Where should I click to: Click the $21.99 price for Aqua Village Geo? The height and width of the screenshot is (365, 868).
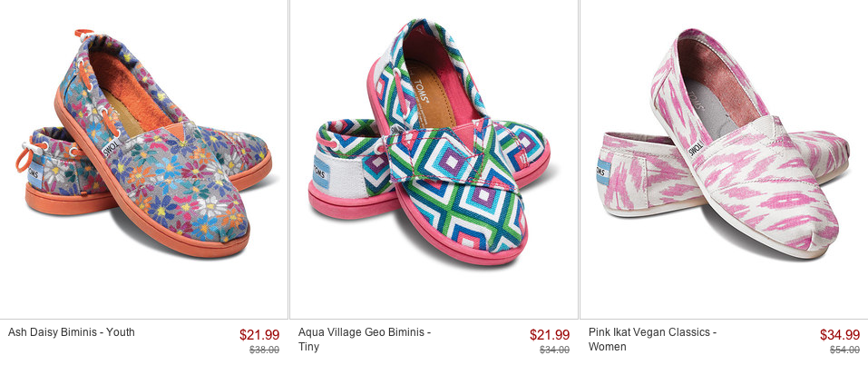point(550,334)
